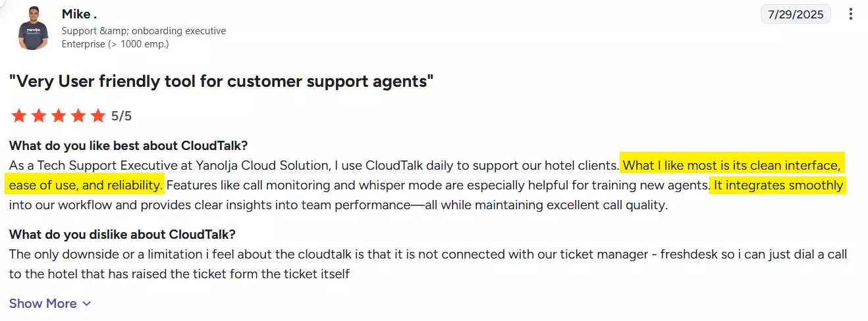Click the highlighted 'It integrates smoothly' text
868x321 pixels.
[778, 185]
